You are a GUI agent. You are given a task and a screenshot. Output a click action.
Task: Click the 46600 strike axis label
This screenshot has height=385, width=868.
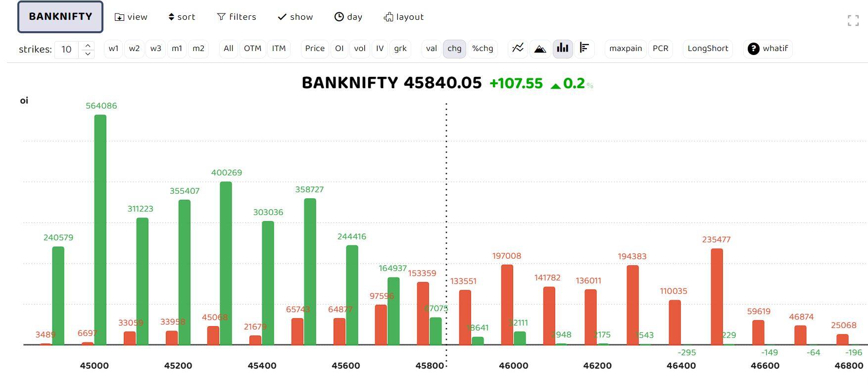click(765, 366)
